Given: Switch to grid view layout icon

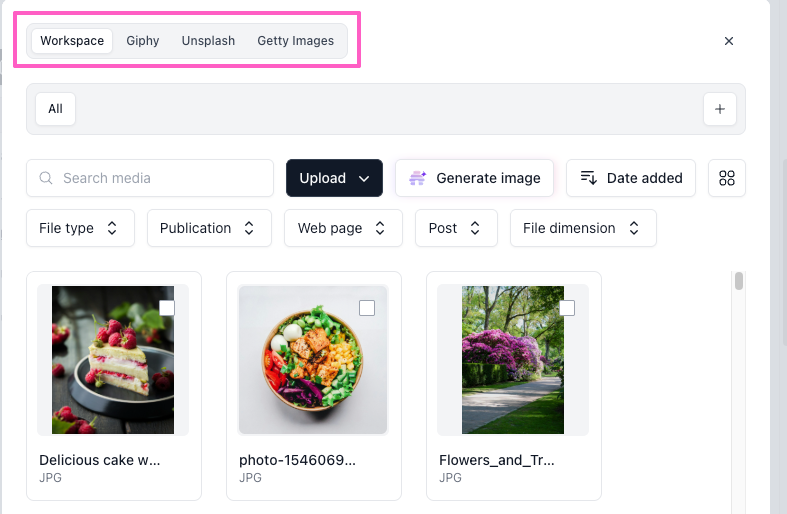Looking at the screenshot, I should 727,178.
